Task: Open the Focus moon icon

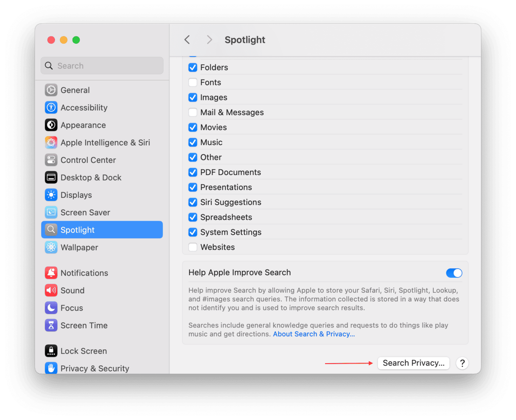Action: click(51, 308)
